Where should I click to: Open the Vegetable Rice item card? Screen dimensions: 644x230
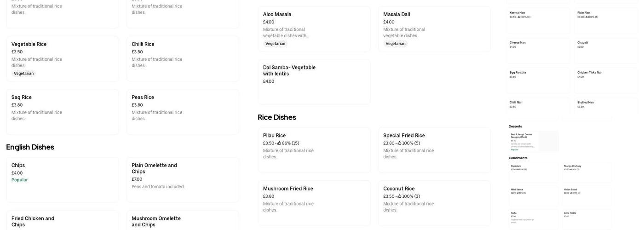pyautogui.click(x=63, y=59)
